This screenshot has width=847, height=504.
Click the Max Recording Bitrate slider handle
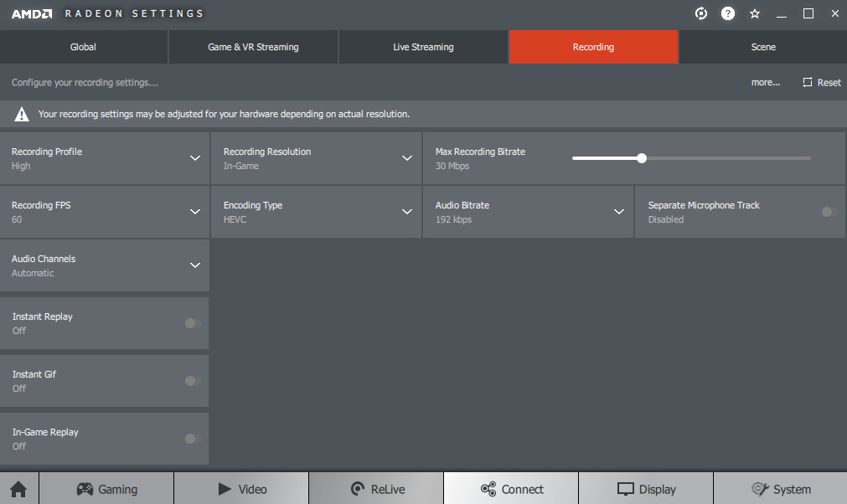coord(642,157)
